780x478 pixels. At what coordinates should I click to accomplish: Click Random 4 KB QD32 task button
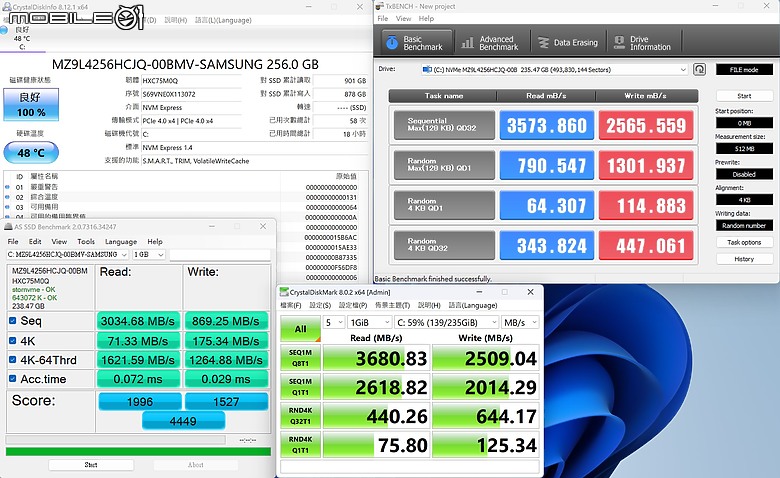(x=444, y=245)
